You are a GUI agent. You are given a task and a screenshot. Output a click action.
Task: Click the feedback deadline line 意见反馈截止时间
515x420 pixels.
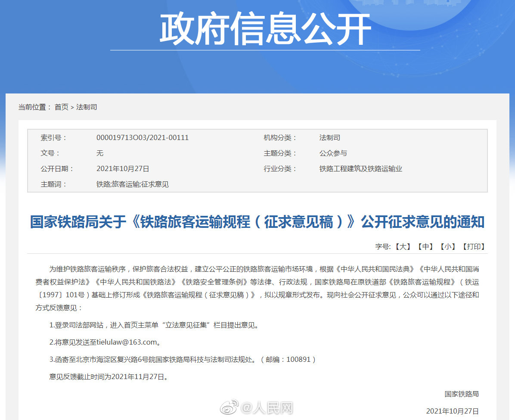(108, 377)
